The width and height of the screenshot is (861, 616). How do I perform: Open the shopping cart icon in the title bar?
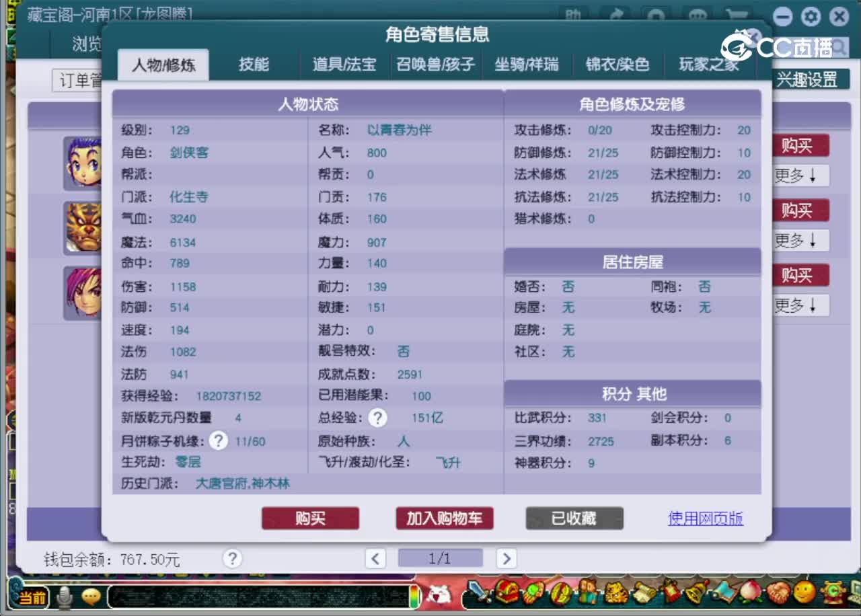tap(737, 16)
